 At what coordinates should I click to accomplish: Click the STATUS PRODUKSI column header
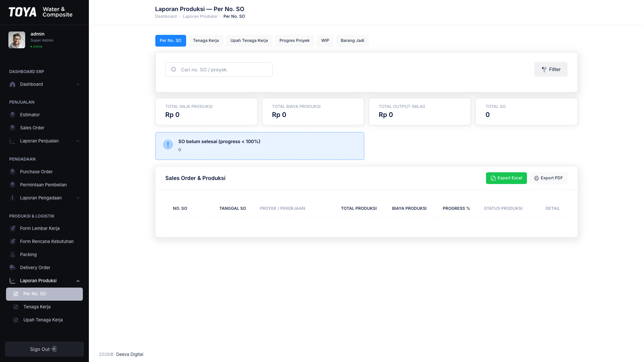pyautogui.click(x=503, y=208)
